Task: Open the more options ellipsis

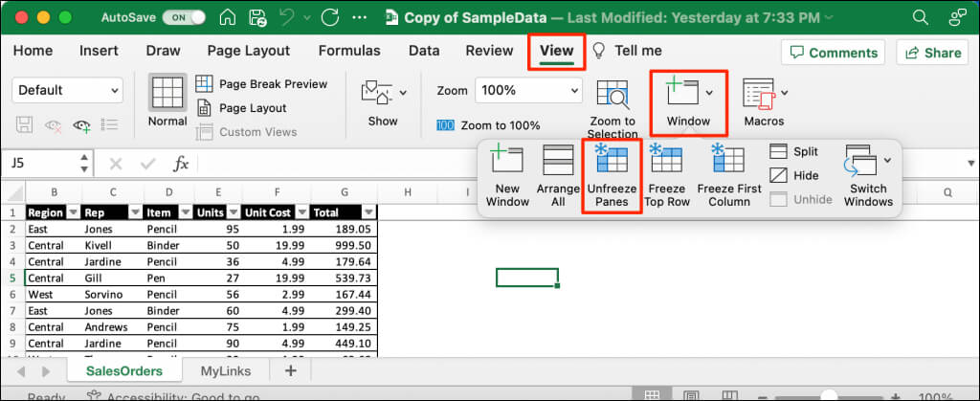Action: (360, 17)
